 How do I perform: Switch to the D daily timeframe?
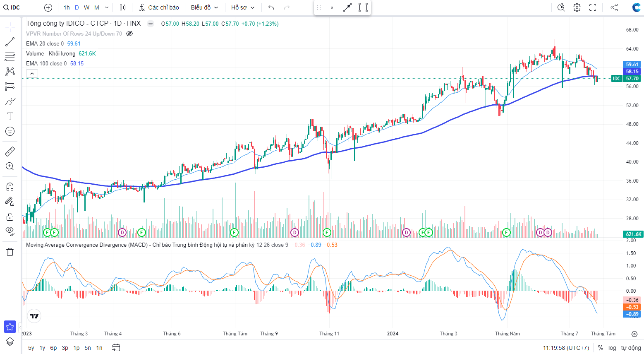pyautogui.click(x=77, y=7)
